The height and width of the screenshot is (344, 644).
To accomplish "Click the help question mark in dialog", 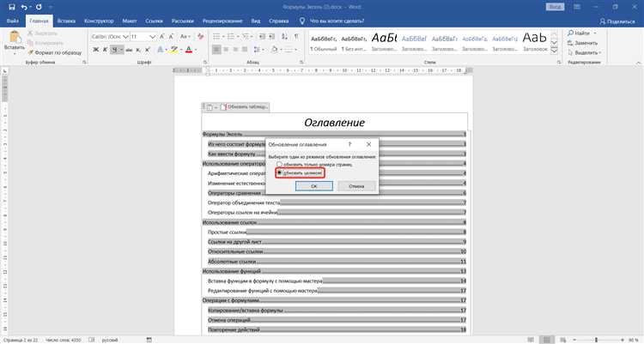I will (x=349, y=144).
